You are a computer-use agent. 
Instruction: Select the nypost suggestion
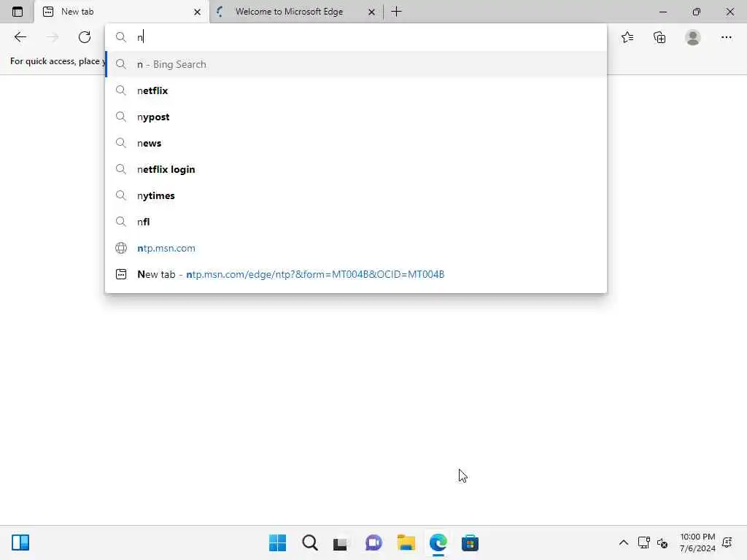click(x=356, y=117)
